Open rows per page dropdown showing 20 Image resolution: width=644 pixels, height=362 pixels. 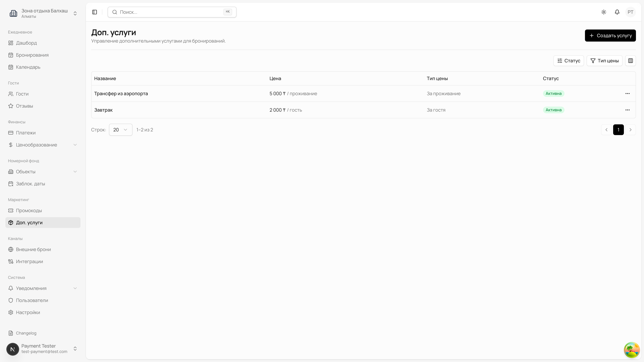pyautogui.click(x=121, y=130)
